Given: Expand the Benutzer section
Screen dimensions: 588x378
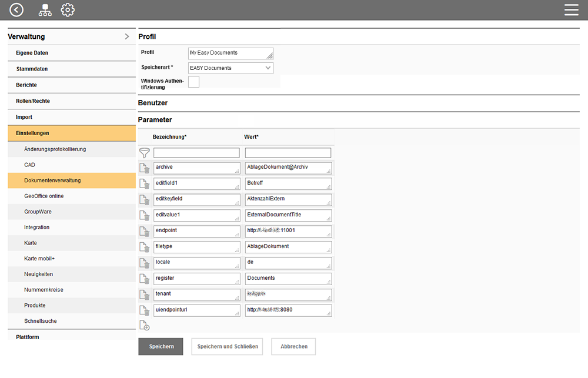Looking at the screenshot, I should (153, 103).
